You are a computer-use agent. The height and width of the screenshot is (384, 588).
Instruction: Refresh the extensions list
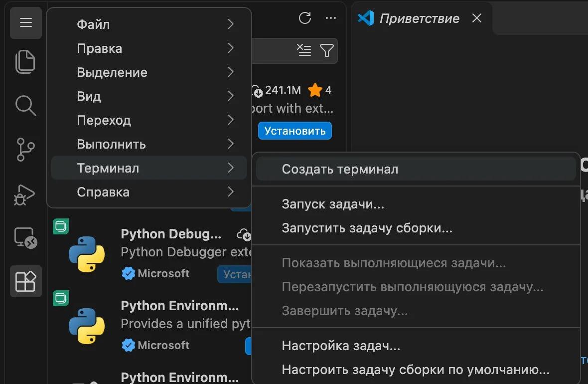pos(305,18)
